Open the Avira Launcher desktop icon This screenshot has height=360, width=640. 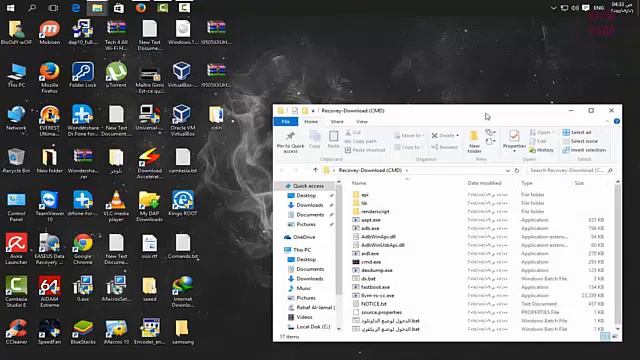coord(16,249)
